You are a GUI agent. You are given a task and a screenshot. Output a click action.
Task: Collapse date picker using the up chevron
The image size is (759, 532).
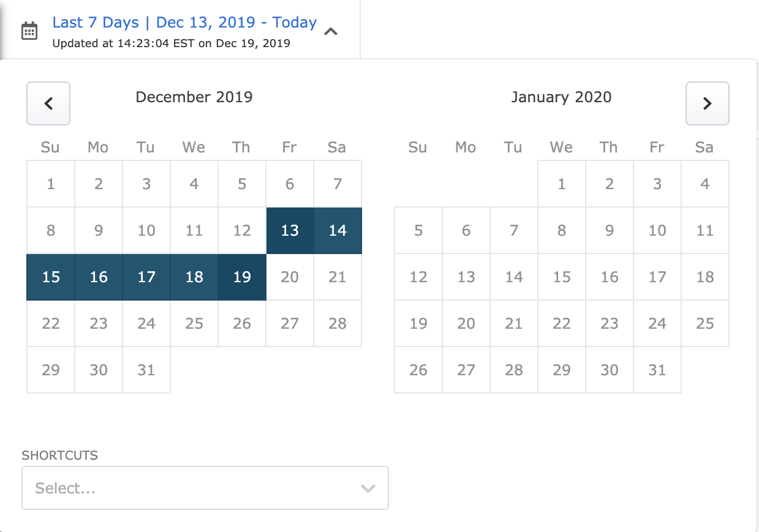pos(331,31)
